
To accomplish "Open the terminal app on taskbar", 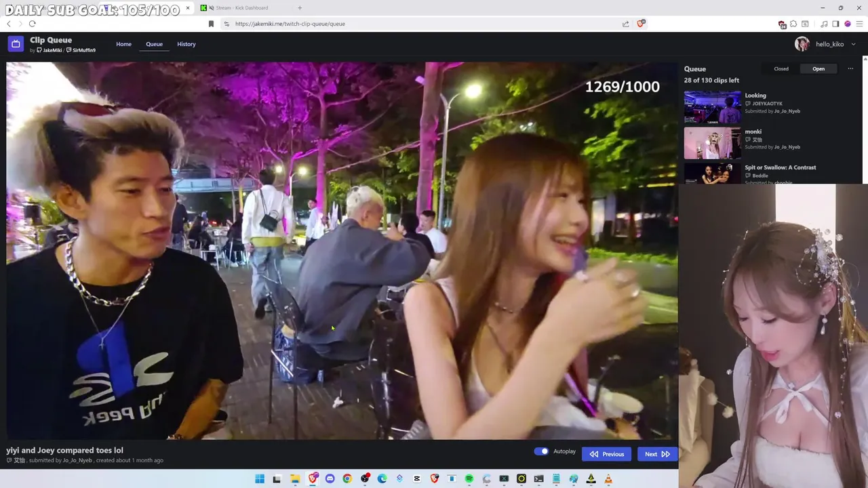I will coord(538,479).
